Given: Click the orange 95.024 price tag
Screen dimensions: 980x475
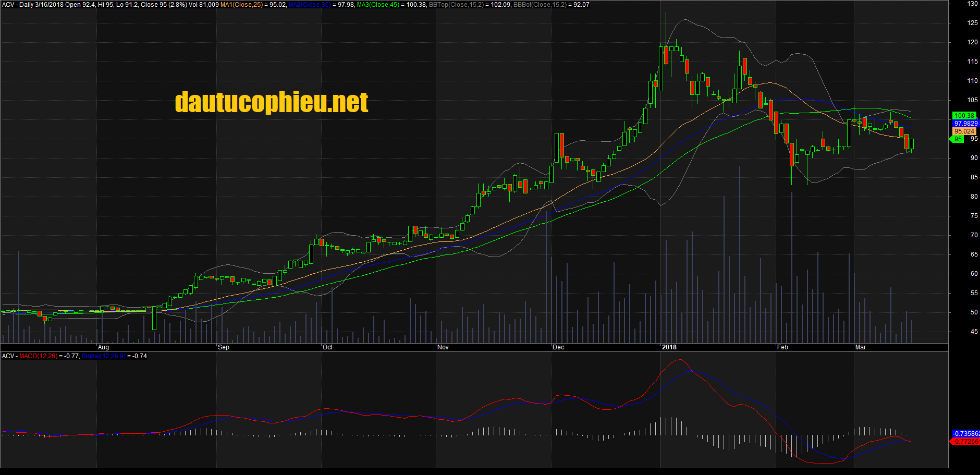Looking at the screenshot, I should (964, 131).
